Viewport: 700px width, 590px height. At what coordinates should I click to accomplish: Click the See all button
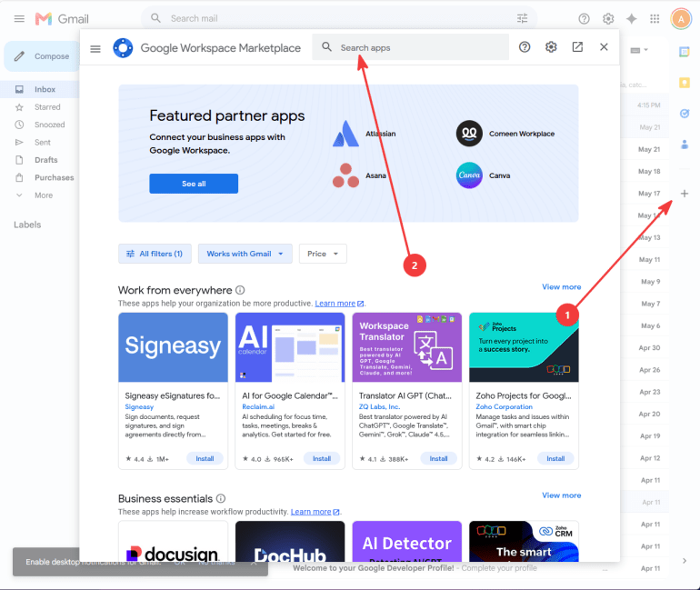pos(194,184)
